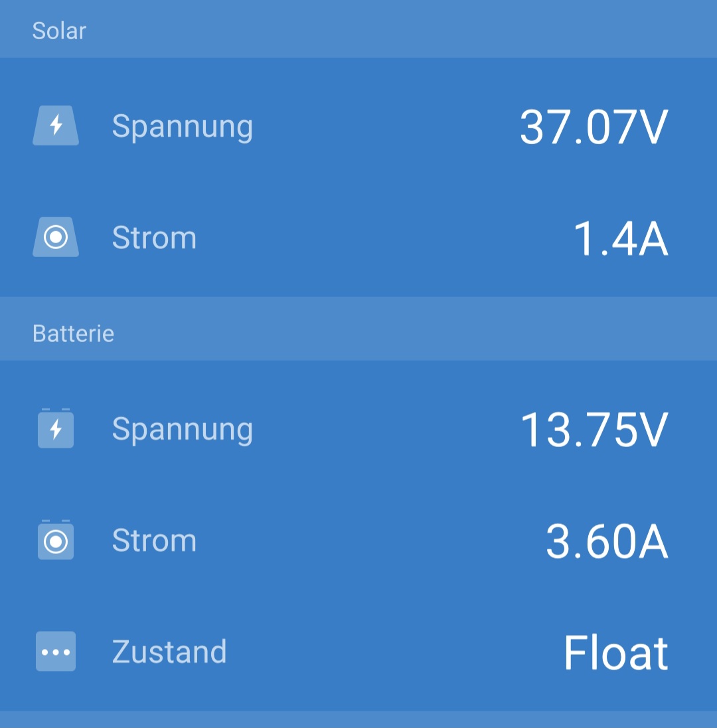Tap the Spannung label under Batterie

(x=182, y=429)
